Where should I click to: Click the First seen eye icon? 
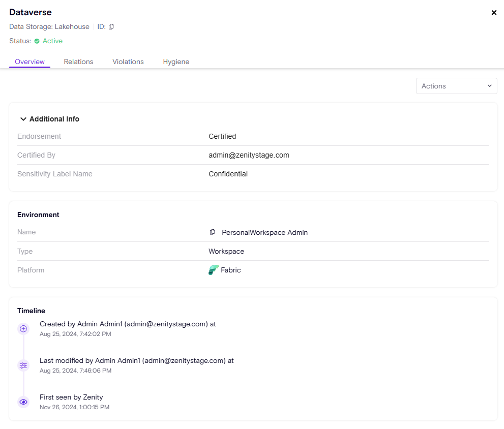point(23,402)
